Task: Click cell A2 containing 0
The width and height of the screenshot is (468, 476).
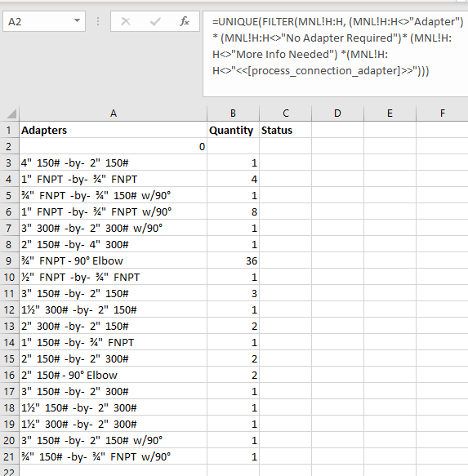Action: coord(114,146)
